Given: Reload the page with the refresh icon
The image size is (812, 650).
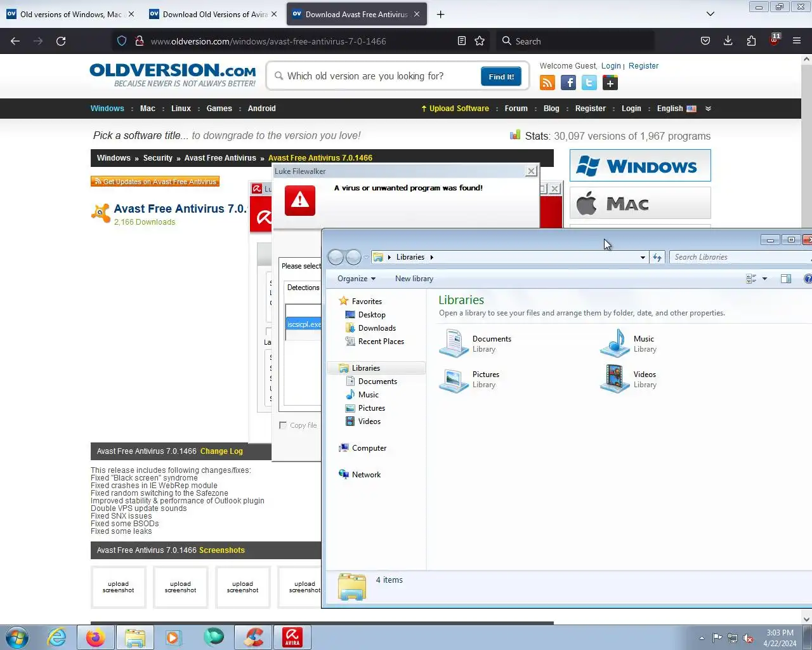Looking at the screenshot, I should click(61, 41).
